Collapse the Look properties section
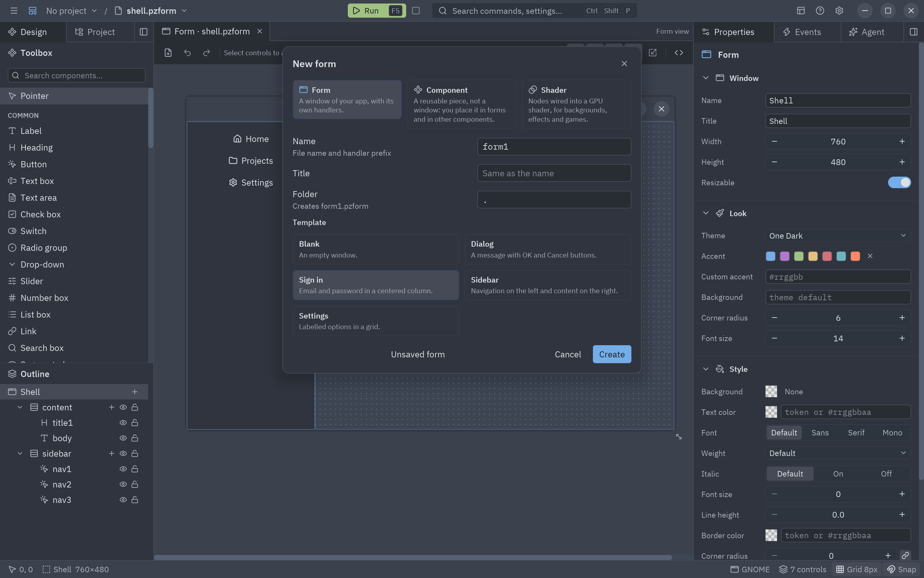The image size is (924, 578). tap(706, 213)
